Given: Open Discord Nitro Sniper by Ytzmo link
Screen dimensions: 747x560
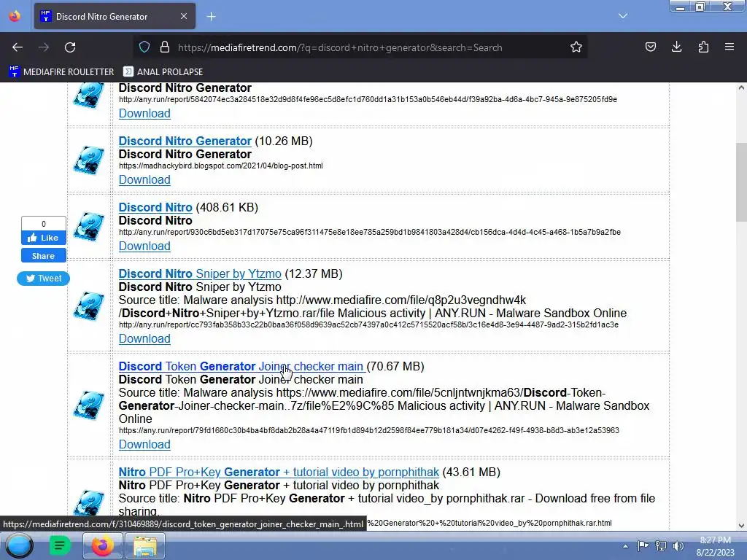Looking at the screenshot, I should 200,274.
